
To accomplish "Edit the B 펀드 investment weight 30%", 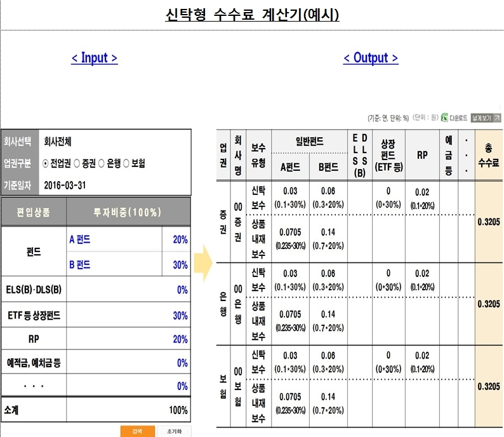I will (180, 265).
